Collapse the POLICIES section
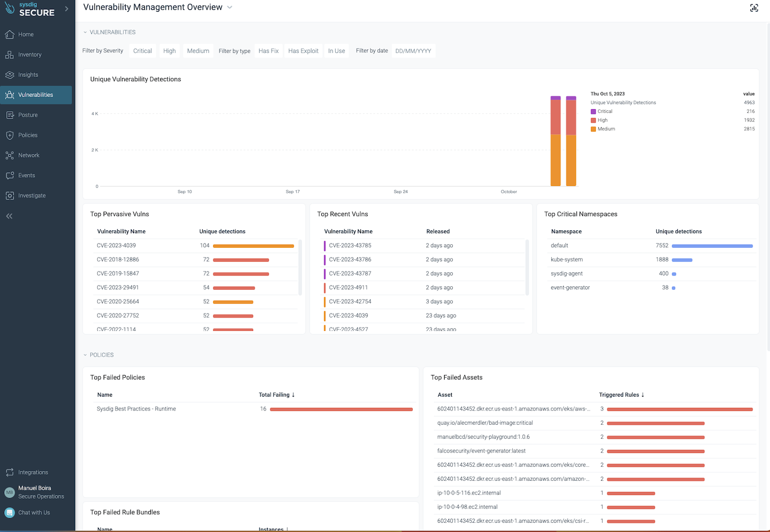The image size is (770, 532). pyautogui.click(x=85, y=355)
